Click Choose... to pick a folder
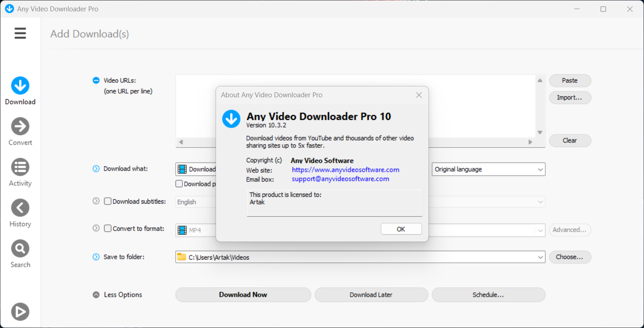 570,257
